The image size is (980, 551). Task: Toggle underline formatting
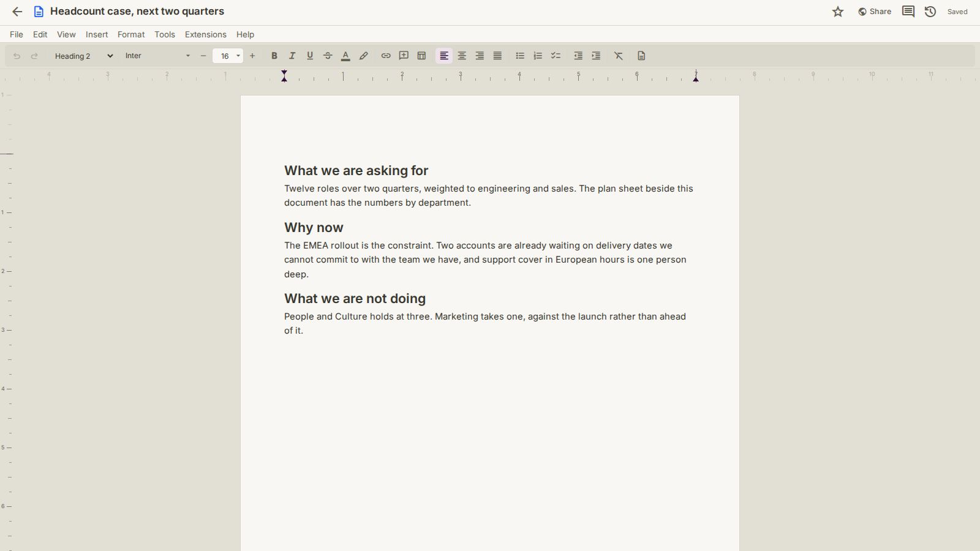coord(310,56)
